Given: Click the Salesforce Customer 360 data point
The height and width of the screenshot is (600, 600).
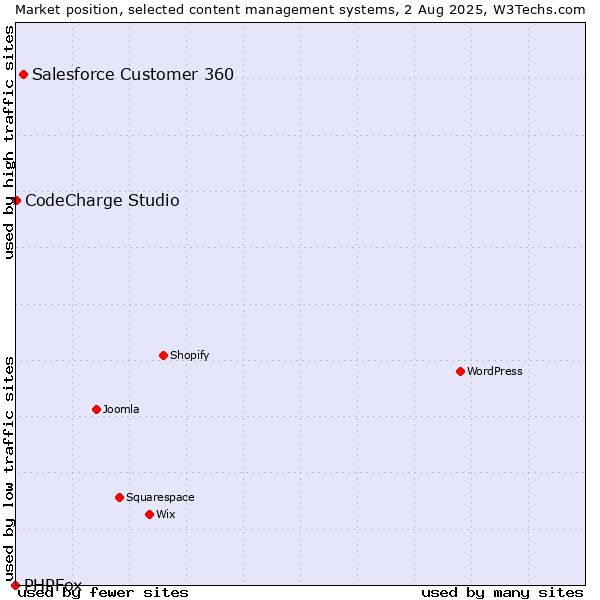Looking at the screenshot, I should point(23,75).
